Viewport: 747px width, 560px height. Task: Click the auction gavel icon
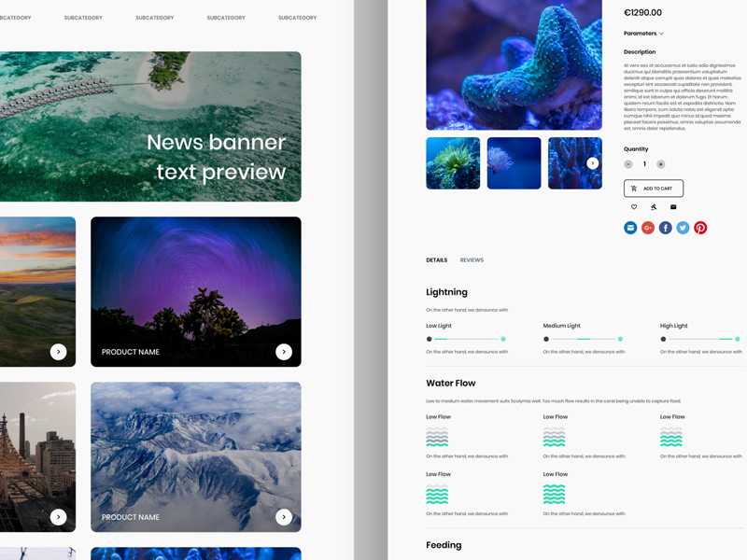click(654, 206)
